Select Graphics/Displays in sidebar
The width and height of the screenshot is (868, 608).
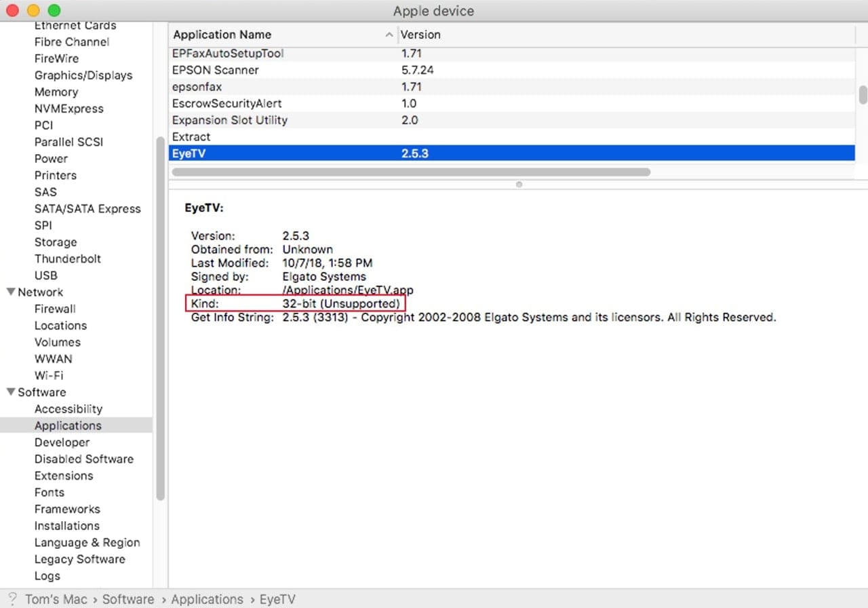tap(83, 75)
